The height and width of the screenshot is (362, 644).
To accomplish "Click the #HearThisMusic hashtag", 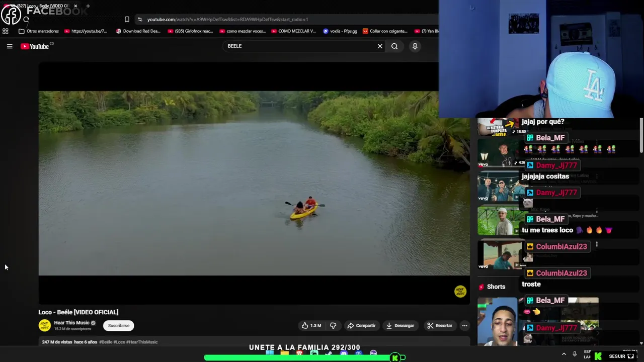I will (142, 342).
